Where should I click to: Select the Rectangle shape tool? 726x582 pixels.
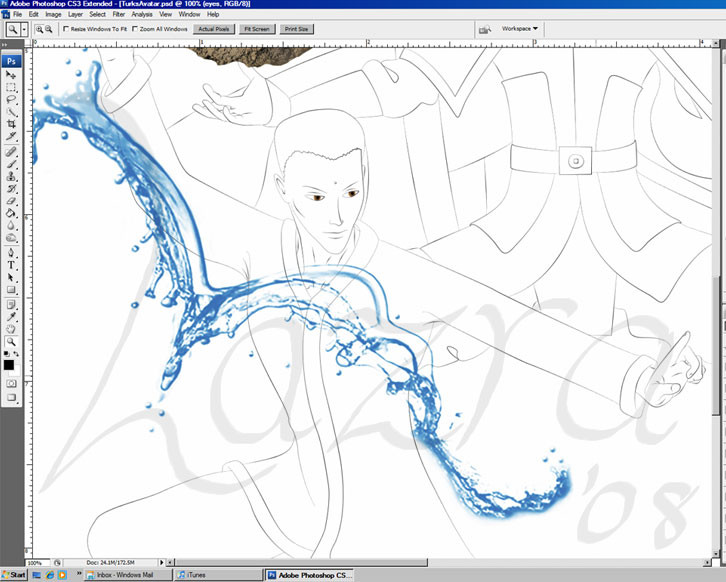[x=11, y=290]
